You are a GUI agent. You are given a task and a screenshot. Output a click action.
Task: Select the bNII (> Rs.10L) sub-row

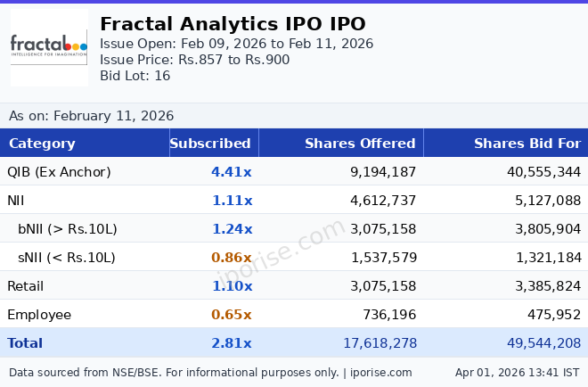68,229
